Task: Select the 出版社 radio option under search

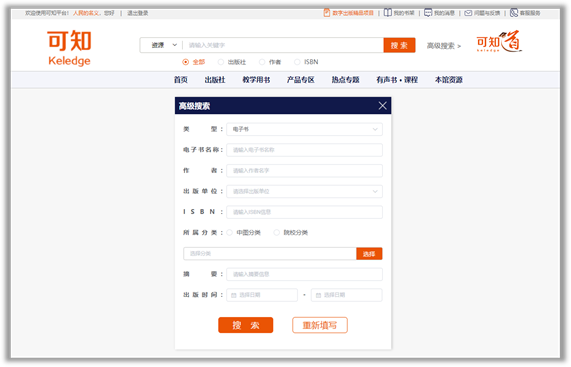Action: pos(220,62)
